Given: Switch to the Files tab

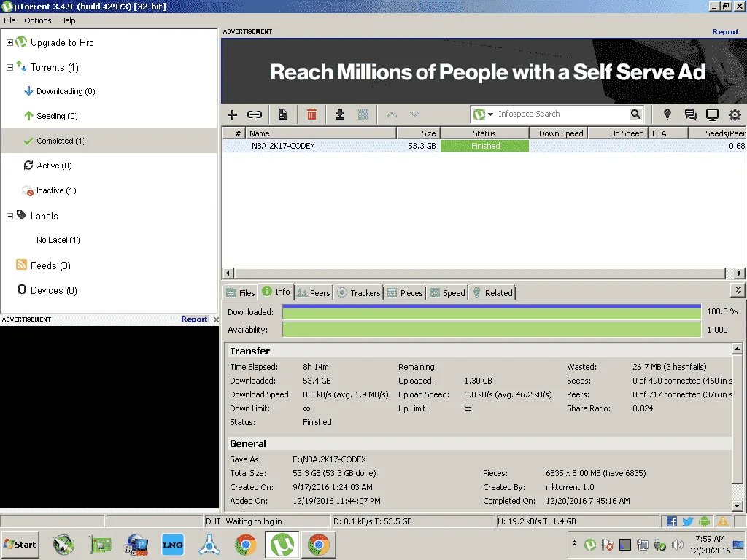Looking at the screenshot, I should 241,293.
